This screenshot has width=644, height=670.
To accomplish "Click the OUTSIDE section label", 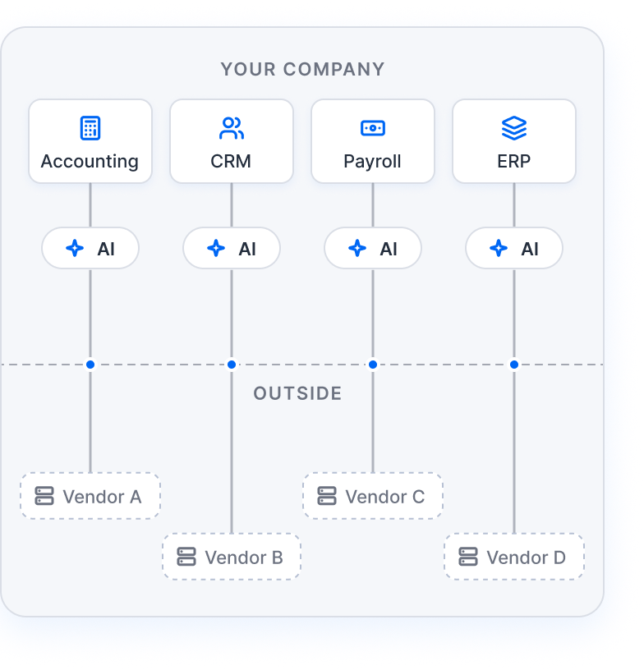I will [298, 393].
